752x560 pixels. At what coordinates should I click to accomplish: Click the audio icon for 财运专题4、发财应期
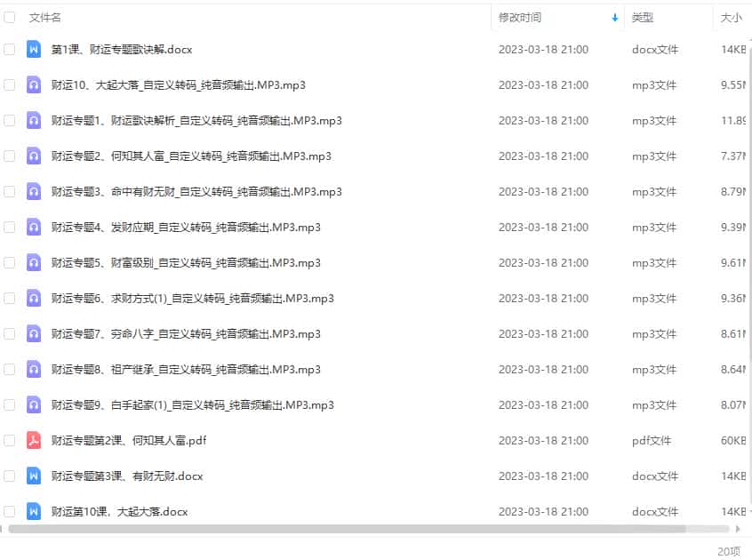click(x=34, y=227)
